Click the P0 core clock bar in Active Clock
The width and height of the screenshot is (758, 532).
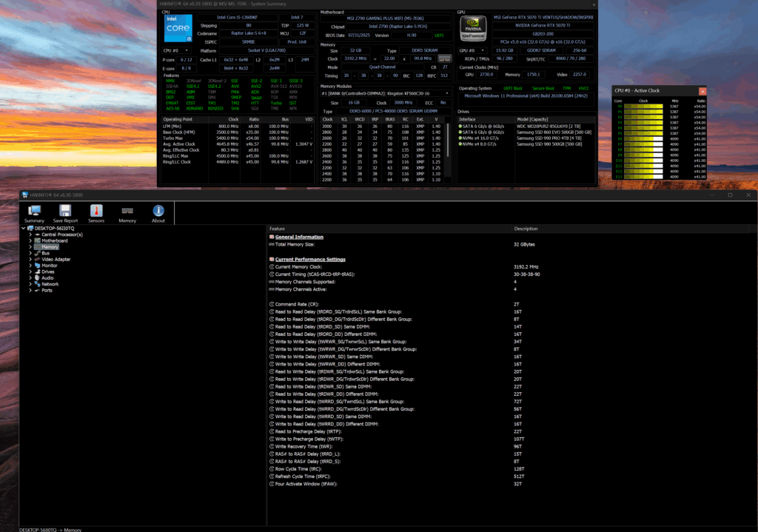pos(643,107)
